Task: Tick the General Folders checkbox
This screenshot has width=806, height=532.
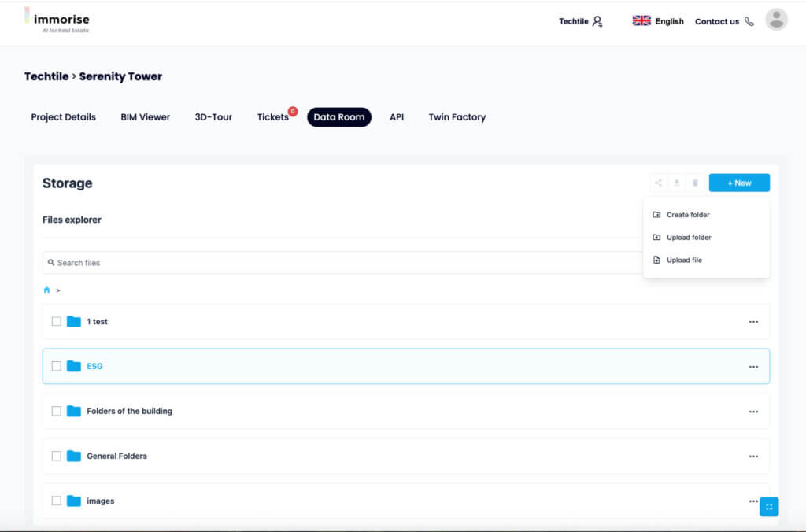Action: [x=56, y=456]
